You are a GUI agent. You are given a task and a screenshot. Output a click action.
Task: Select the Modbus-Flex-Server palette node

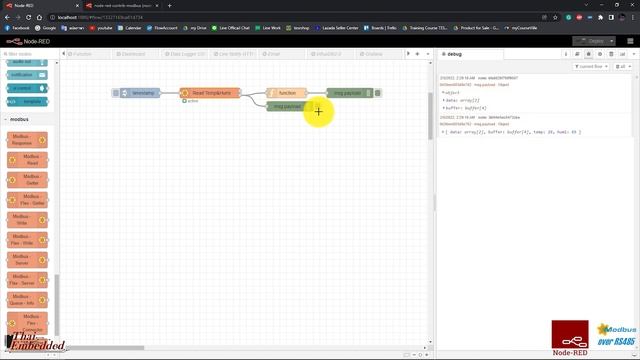pos(27,280)
